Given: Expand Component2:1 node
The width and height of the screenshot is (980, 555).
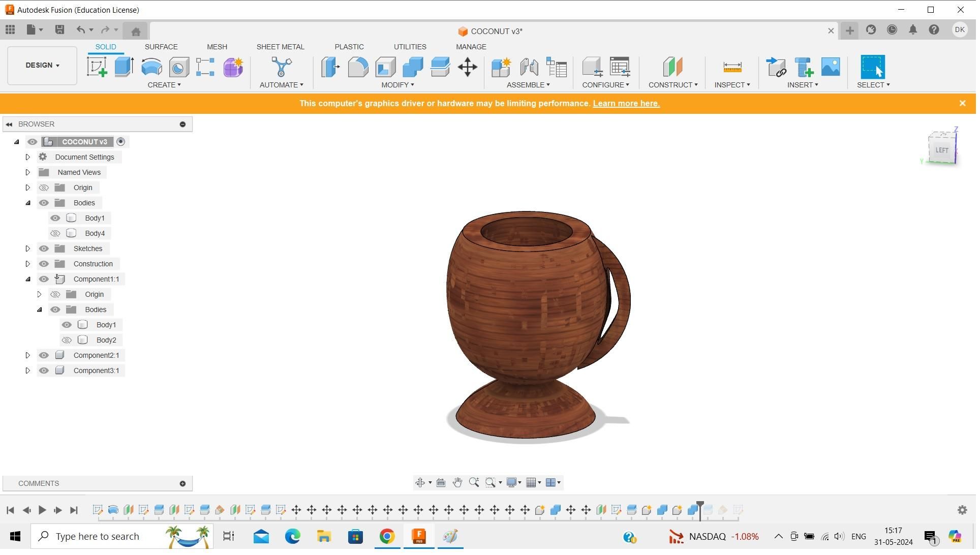Looking at the screenshot, I should 28,355.
